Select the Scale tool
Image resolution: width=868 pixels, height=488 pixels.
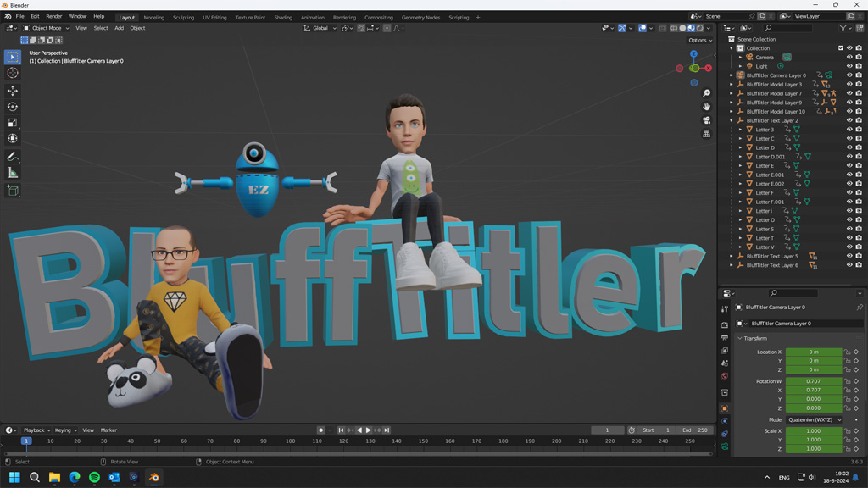coord(13,123)
